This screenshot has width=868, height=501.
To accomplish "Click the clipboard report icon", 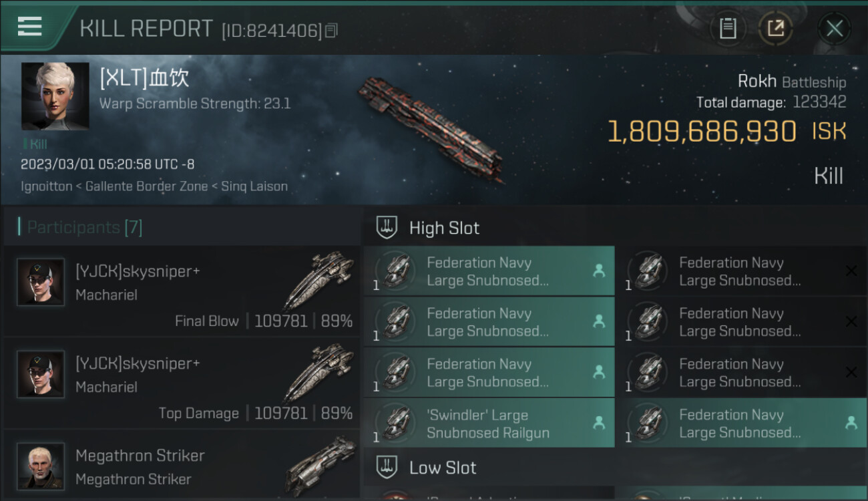I will [728, 29].
